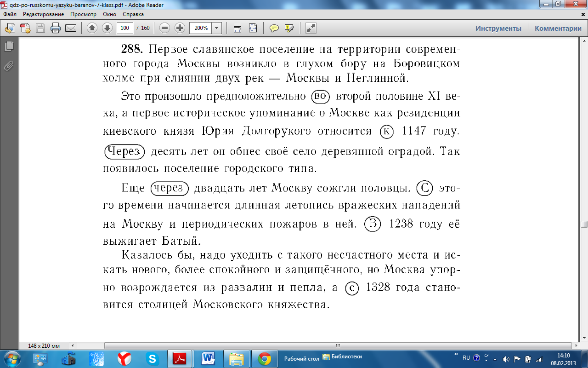Select the fit-width scrolling mode icon
Screen dimensions: 588x368
(x=237, y=28)
